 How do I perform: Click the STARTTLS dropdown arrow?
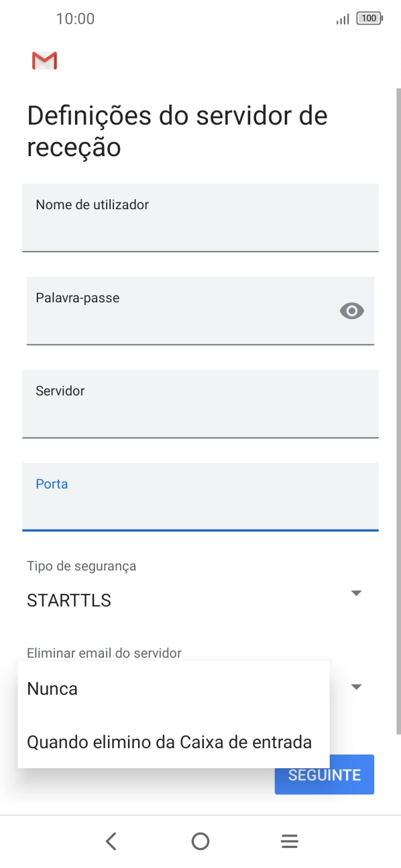point(357,593)
